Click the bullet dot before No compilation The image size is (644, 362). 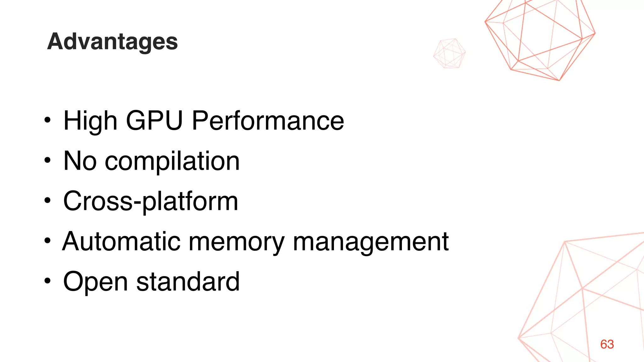[x=47, y=161]
